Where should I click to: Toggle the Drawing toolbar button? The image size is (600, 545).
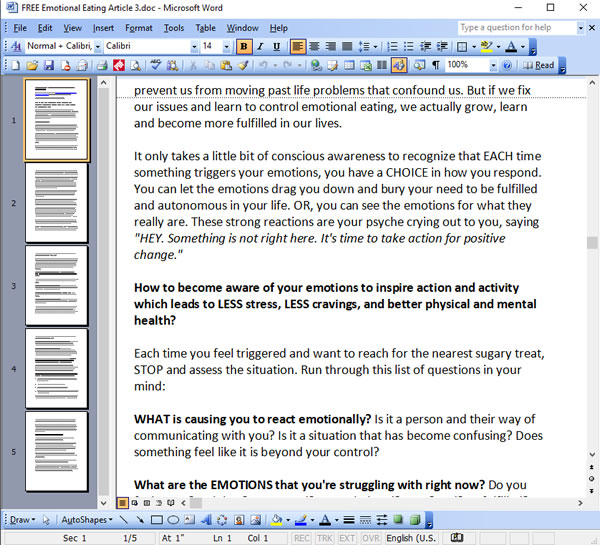(x=399, y=65)
